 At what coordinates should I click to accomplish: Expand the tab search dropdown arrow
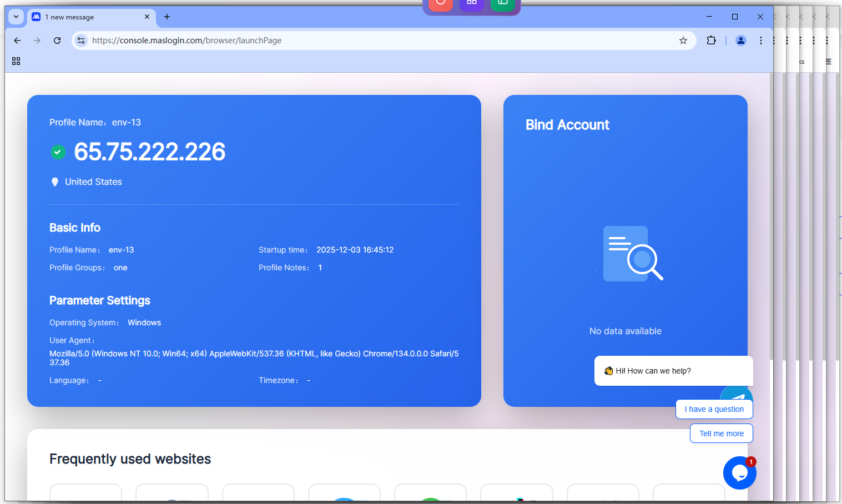tap(16, 17)
